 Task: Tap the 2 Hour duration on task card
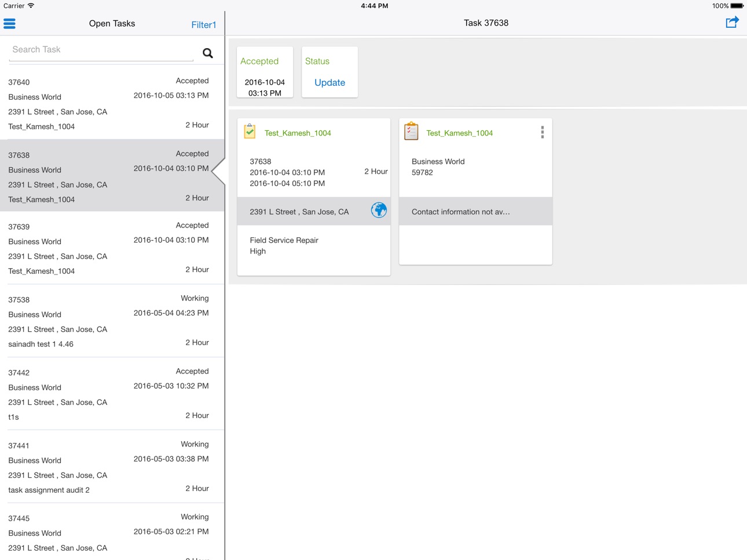click(x=376, y=171)
